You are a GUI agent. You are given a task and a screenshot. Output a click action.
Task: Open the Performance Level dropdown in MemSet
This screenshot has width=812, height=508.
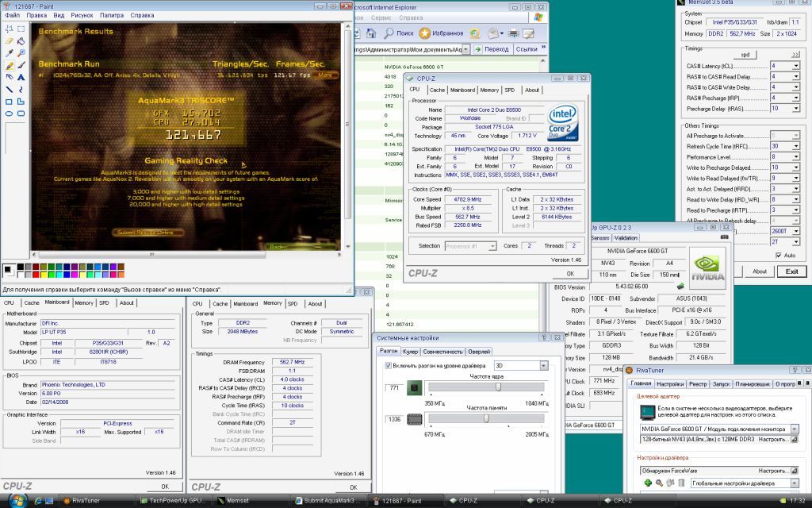click(x=795, y=157)
